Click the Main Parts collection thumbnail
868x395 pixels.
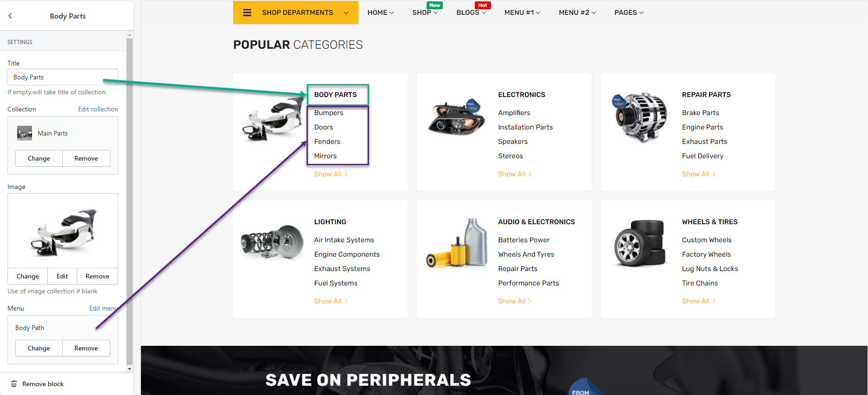[25, 133]
